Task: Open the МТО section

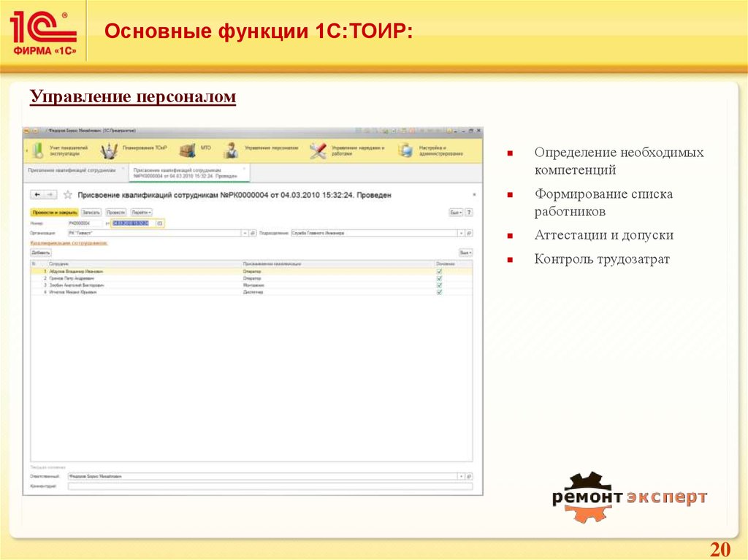Action: tap(195, 150)
